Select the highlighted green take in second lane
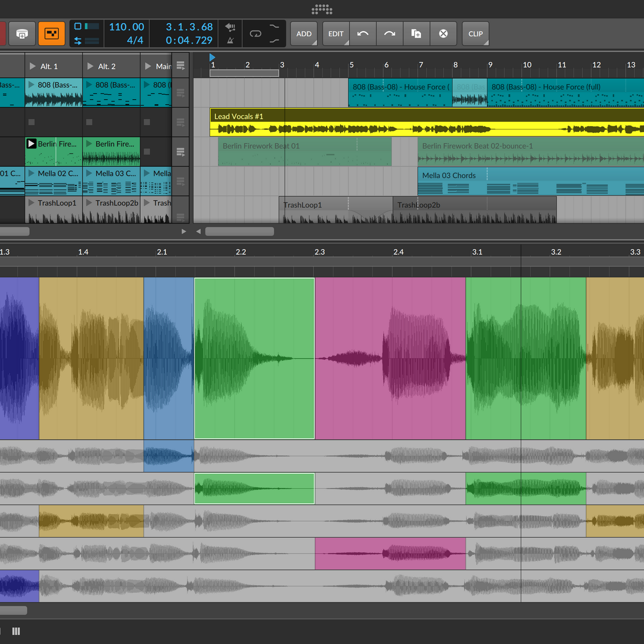The width and height of the screenshot is (644, 644). click(254, 488)
